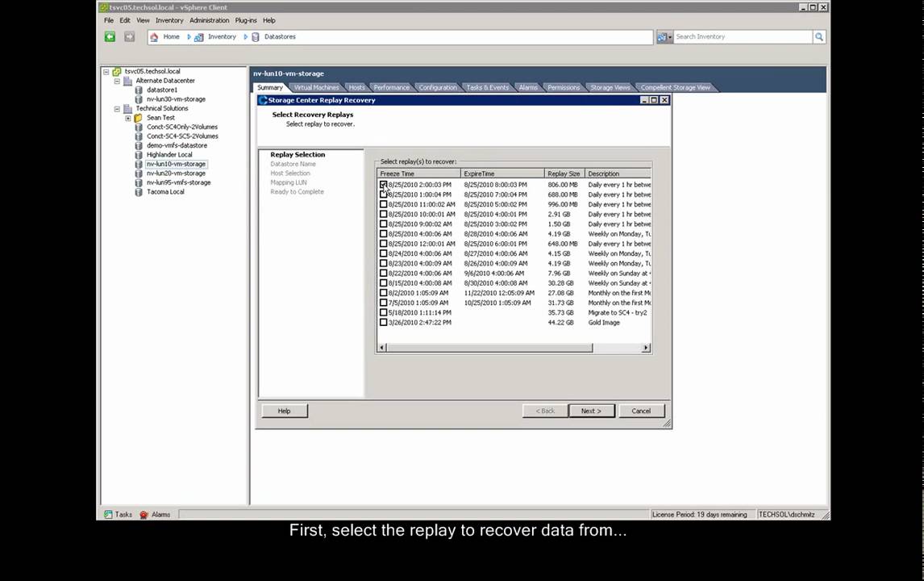The height and width of the screenshot is (581, 924).
Task: Expand the Sean Test folder
Action: click(128, 119)
